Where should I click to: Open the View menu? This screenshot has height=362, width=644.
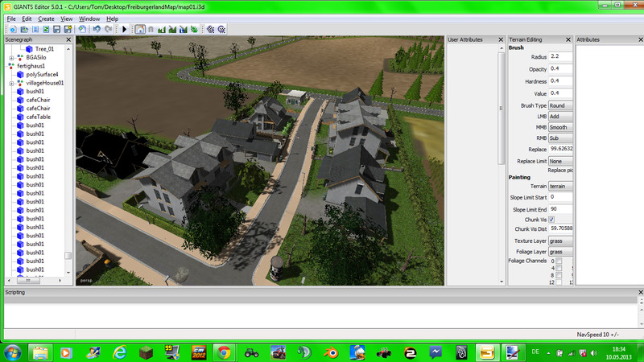[67, 19]
